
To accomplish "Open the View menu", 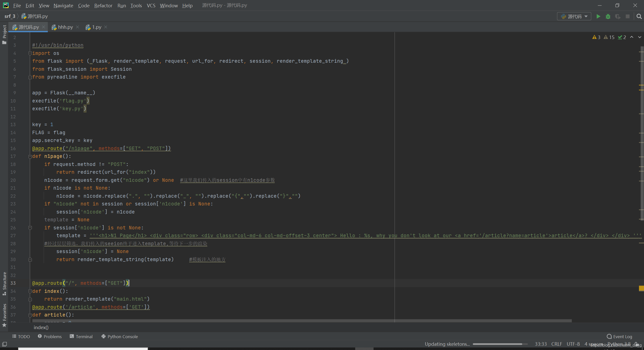I will (44, 5).
